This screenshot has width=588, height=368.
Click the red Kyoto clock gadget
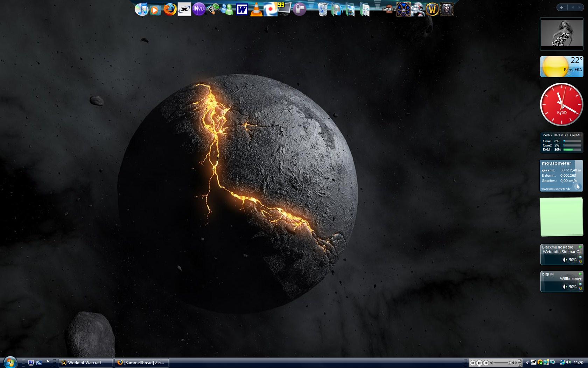tap(562, 104)
